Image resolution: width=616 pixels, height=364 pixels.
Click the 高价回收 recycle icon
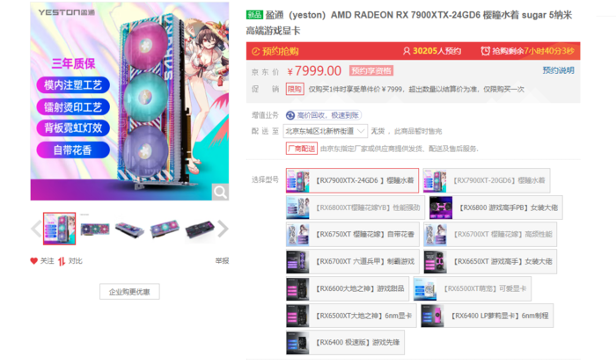coord(290,115)
